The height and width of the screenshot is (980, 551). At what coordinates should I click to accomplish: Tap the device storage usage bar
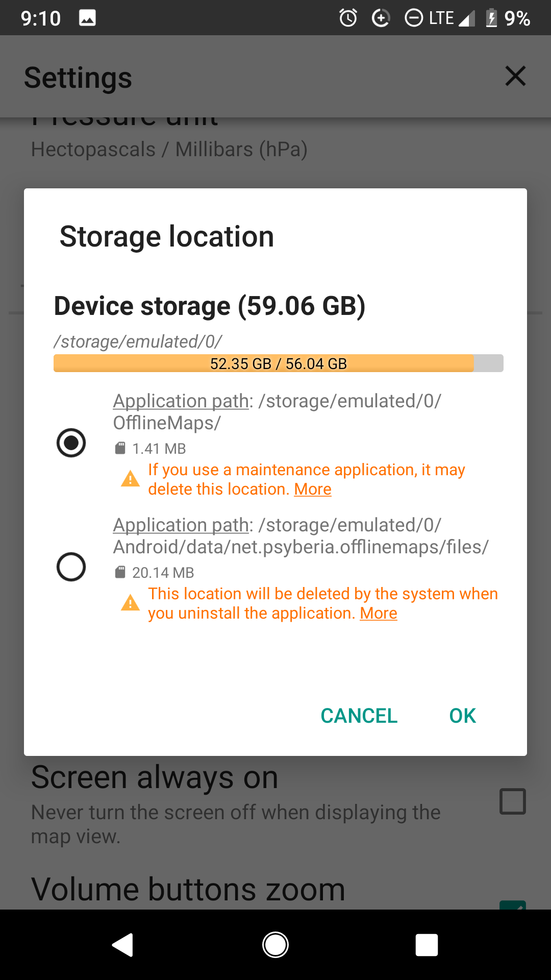click(x=278, y=363)
